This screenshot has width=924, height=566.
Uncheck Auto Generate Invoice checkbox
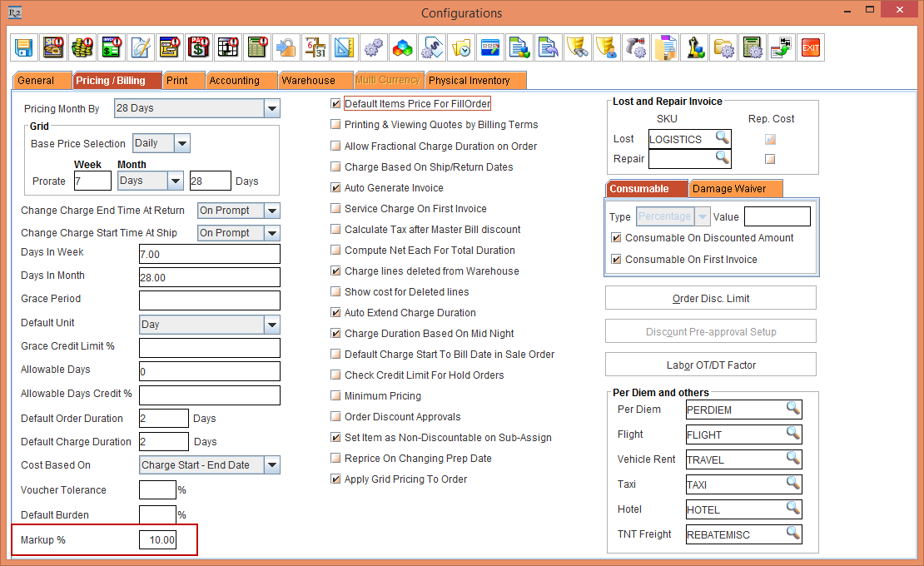click(x=336, y=188)
